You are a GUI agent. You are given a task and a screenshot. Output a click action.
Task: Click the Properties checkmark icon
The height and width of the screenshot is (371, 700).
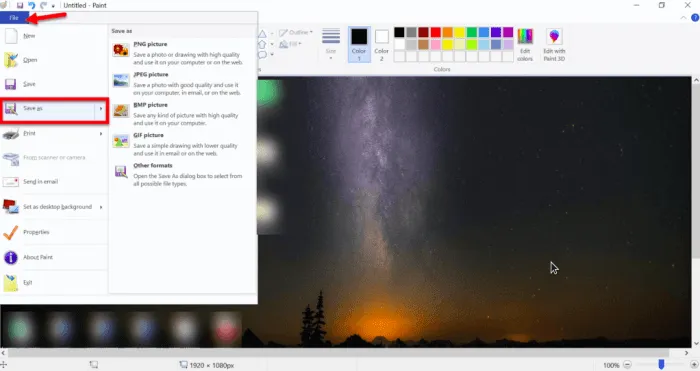click(x=11, y=232)
